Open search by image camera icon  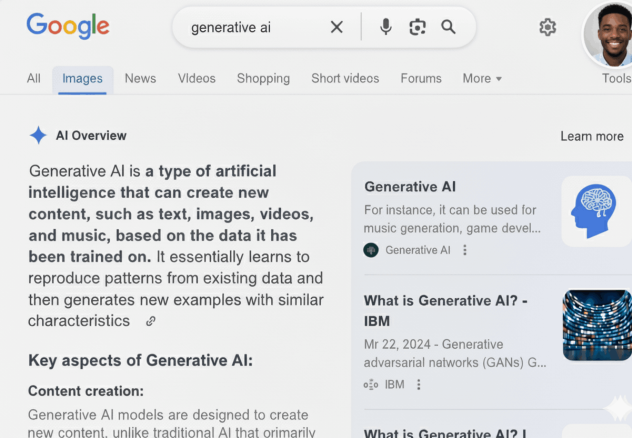point(417,27)
